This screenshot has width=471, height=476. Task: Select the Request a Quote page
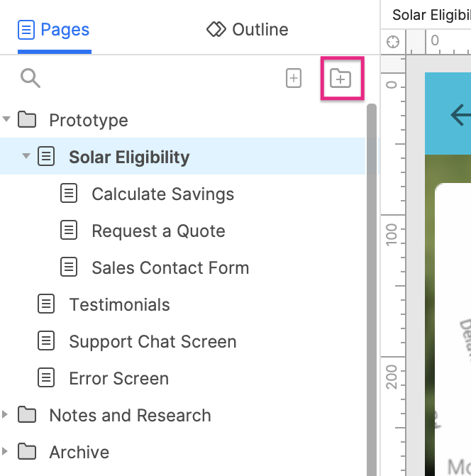(x=158, y=231)
